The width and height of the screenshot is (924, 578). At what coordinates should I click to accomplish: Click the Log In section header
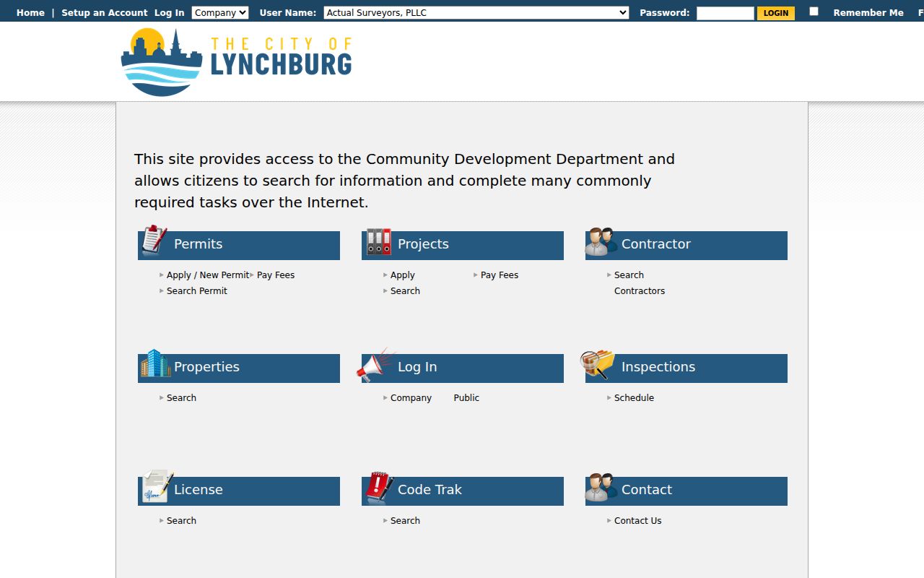click(x=463, y=368)
